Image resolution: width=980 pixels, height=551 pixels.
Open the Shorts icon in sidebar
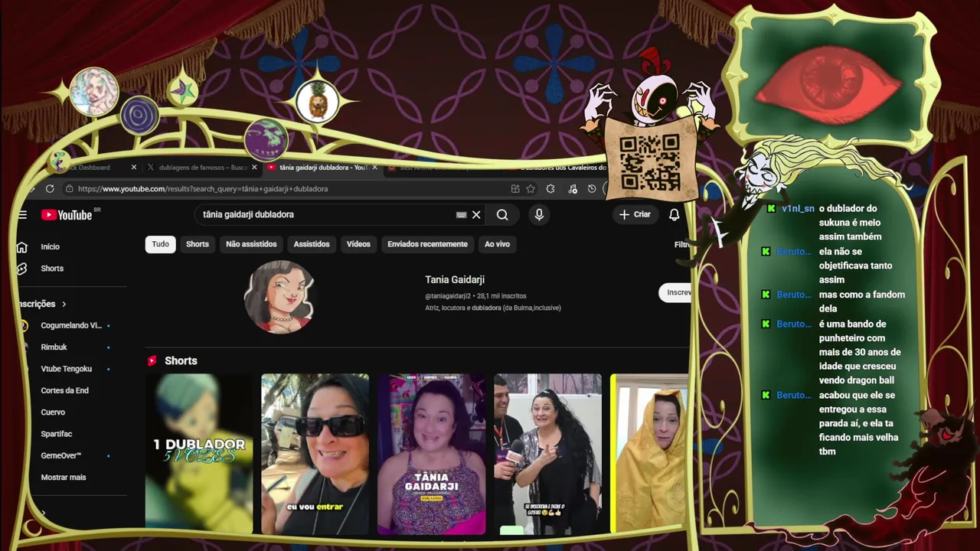coord(22,269)
